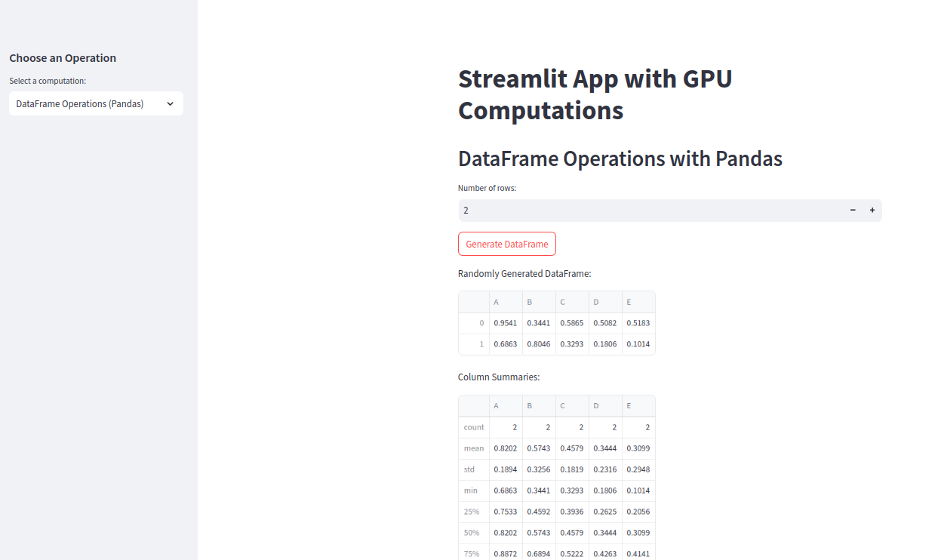Click the dropdown chevron arrow in sidebar

click(x=170, y=104)
